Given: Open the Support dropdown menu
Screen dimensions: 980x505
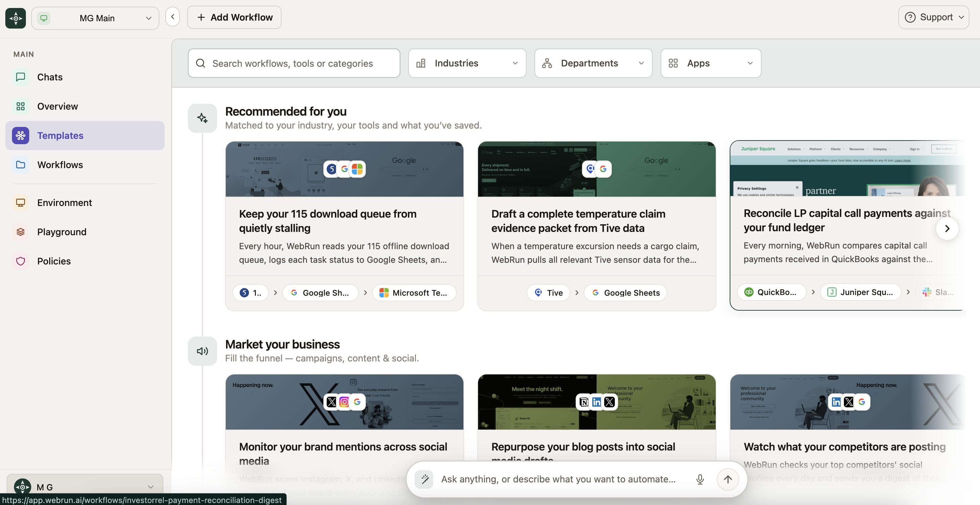Looking at the screenshot, I should 934,17.
